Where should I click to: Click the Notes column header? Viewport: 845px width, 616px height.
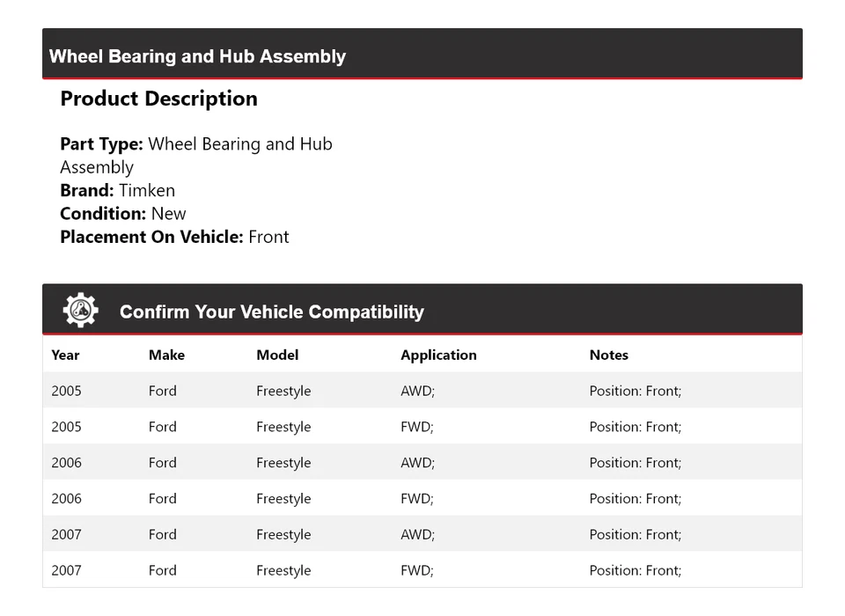click(x=608, y=356)
